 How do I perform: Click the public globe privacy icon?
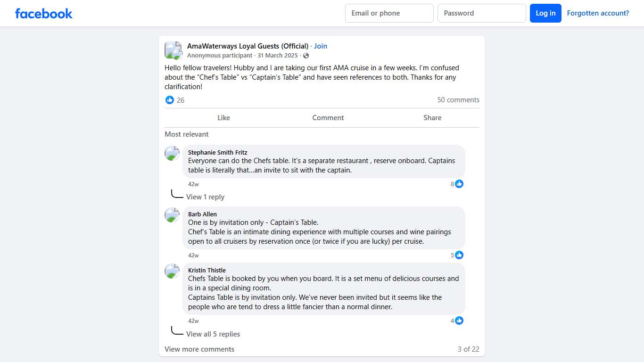tap(306, 56)
